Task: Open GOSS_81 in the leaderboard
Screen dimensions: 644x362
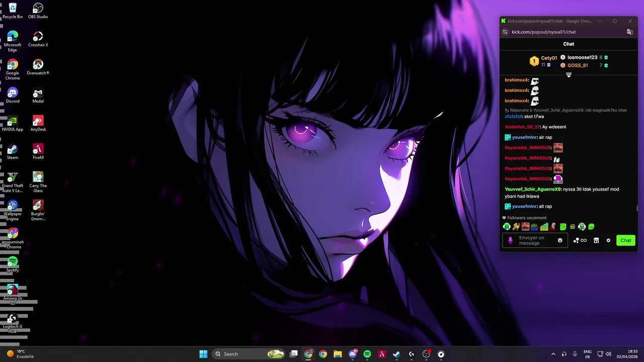Action: pyautogui.click(x=578, y=65)
